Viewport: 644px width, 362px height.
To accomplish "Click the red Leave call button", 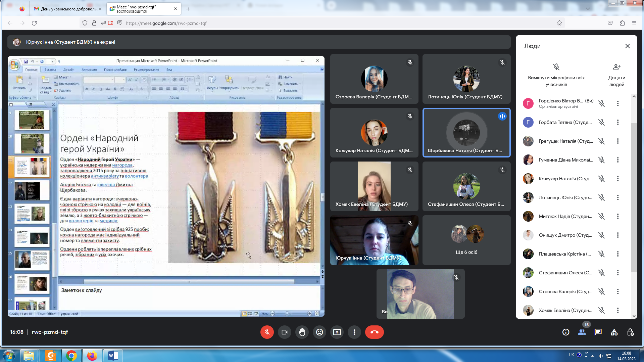I will (374, 332).
